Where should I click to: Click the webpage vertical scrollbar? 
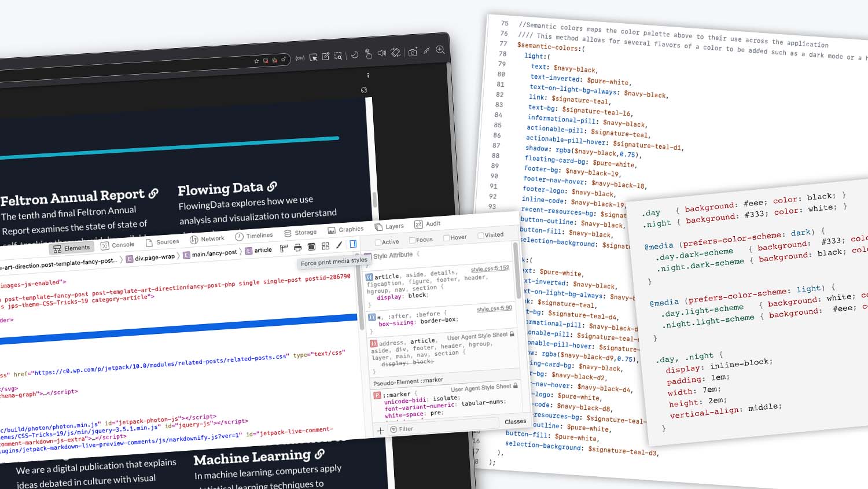point(375,199)
